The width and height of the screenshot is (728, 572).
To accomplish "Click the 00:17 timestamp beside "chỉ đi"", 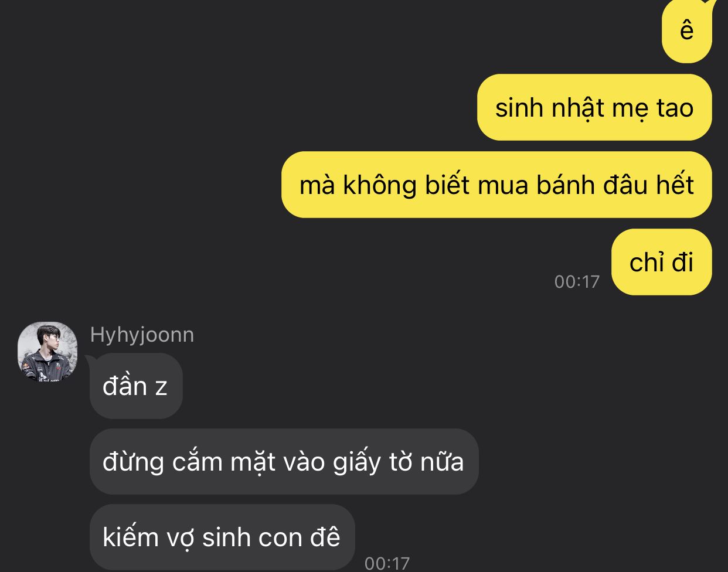I will [577, 282].
